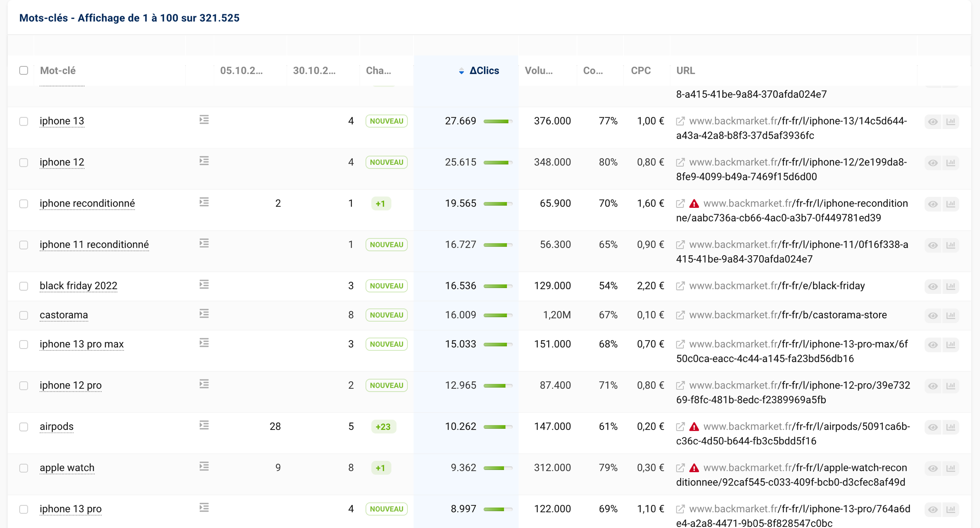The height and width of the screenshot is (528, 980).
Task: Click the +23 change badge for airpods
Action: point(383,427)
